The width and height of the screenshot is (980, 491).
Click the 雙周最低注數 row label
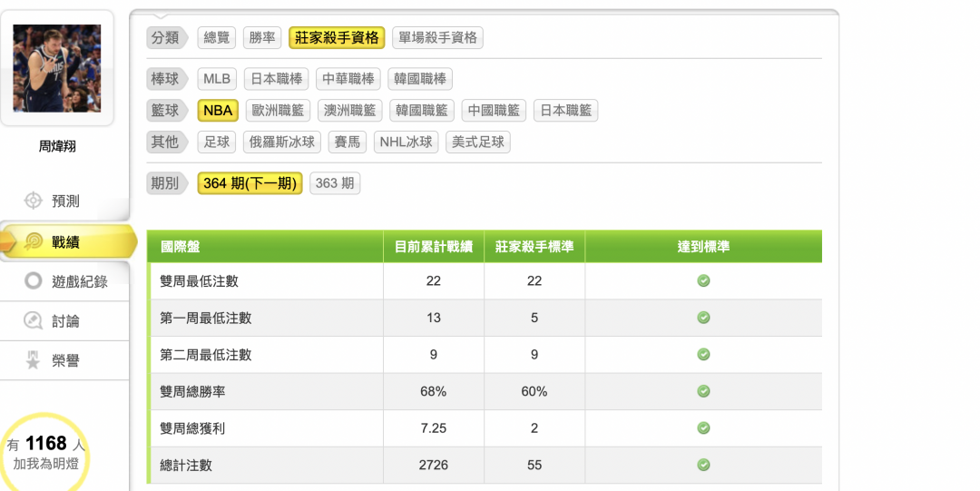[199, 281]
